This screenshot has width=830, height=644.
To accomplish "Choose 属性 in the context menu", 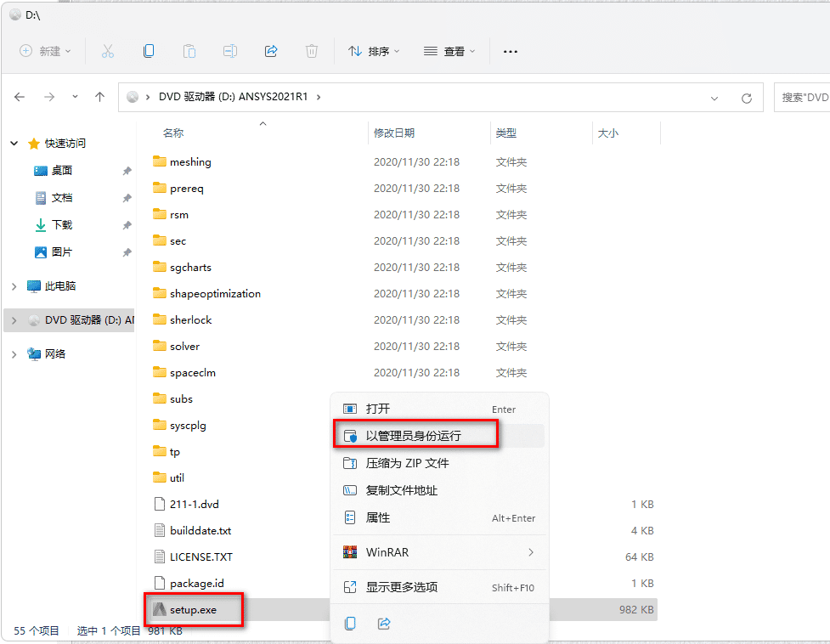I will coord(378,517).
